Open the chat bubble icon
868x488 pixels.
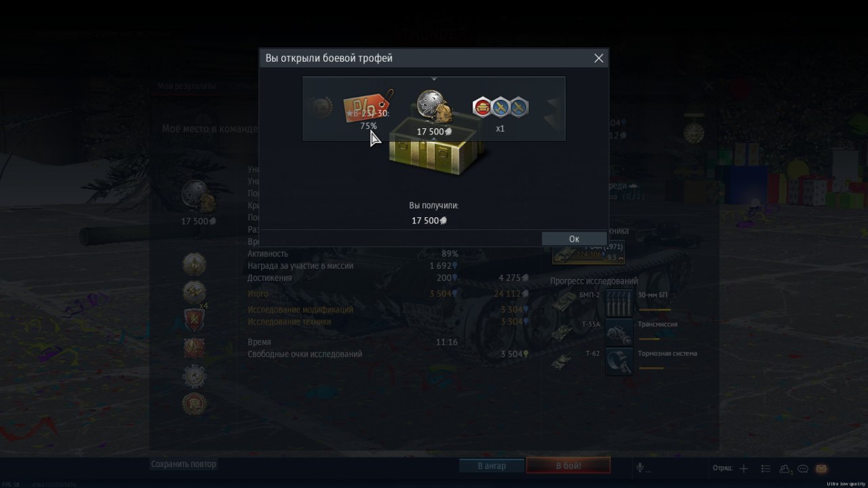click(803, 468)
